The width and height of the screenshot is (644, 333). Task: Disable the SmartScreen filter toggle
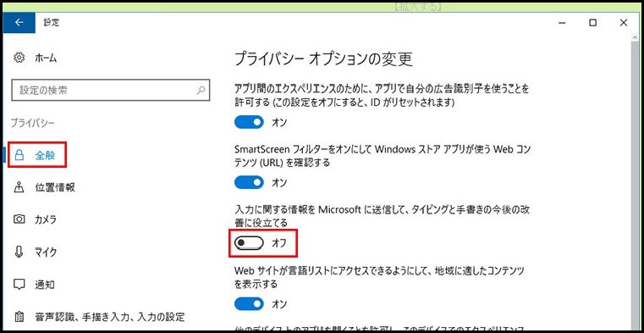[x=249, y=182]
